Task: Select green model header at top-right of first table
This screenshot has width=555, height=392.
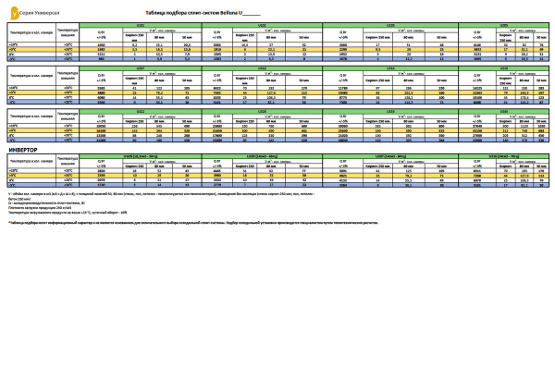Action: pyautogui.click(x=502, y=25)
